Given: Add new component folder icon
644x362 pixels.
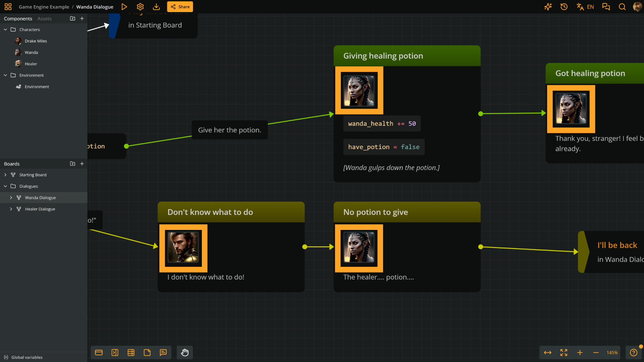Looking at the screenshot, I should pos(72,18).
